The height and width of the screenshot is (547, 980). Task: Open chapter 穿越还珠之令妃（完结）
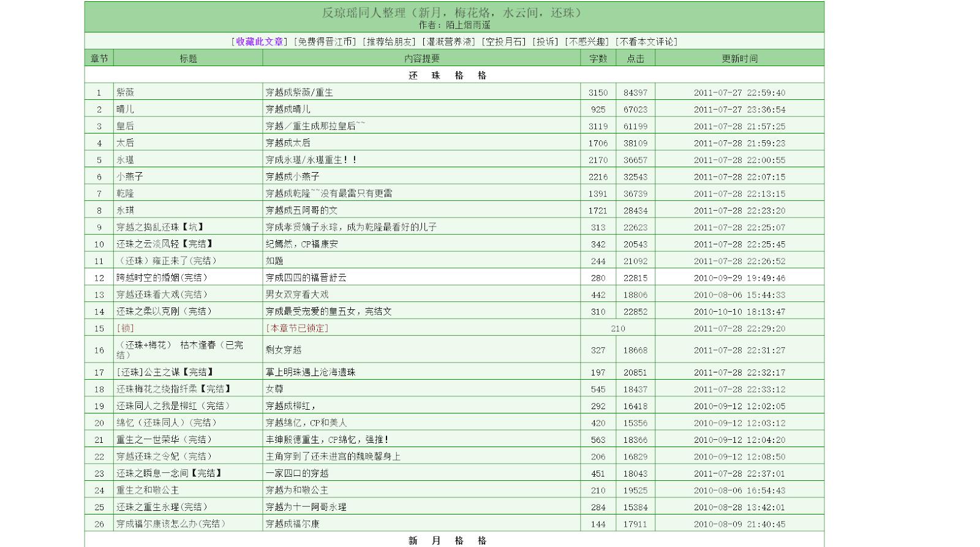(164, 456)
